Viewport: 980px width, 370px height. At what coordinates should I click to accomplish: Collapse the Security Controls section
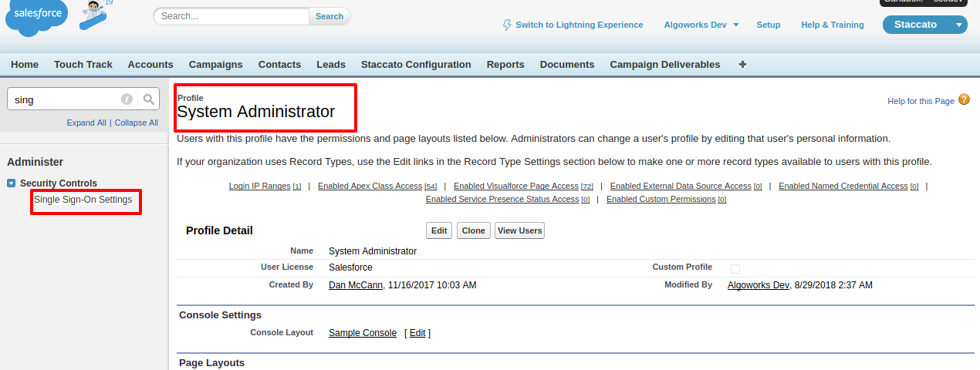point(12,183)
